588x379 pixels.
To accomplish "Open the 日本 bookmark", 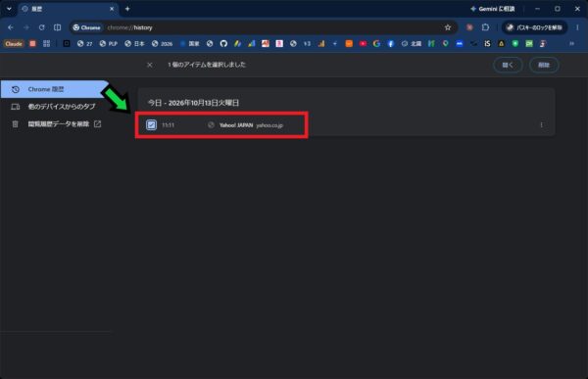I will pyautogui.click(x=135, y=44).
